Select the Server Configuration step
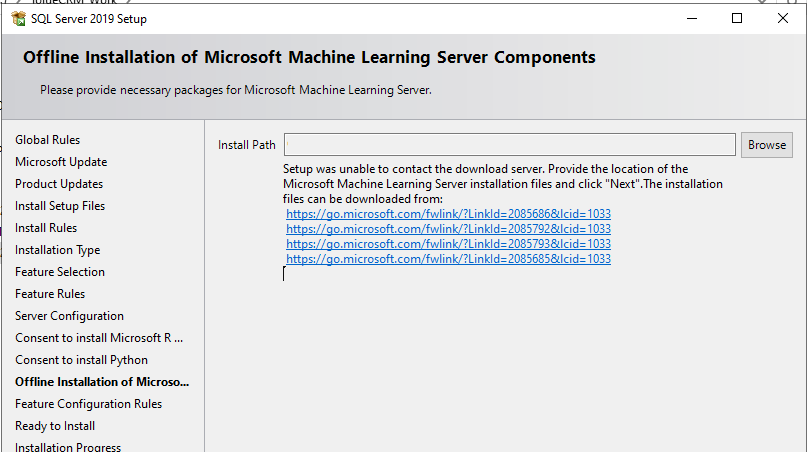The width and height of the screenshot is (810, 452). [x=69, y=316]
